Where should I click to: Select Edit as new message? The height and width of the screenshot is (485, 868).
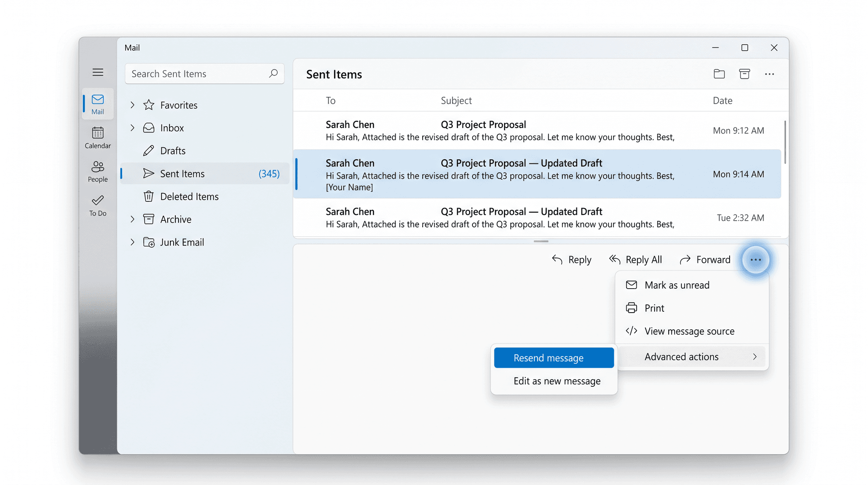pyautogui.click(x=557, y=381)
